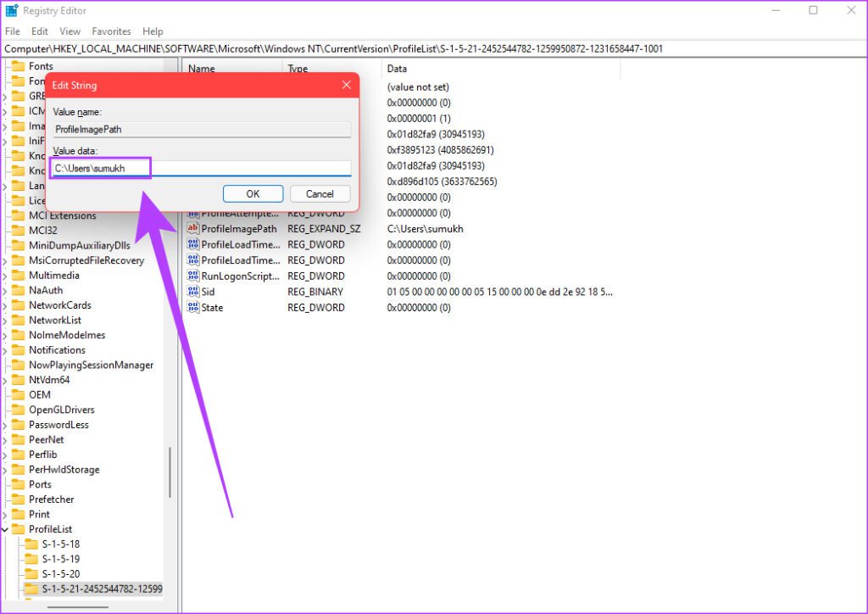Click the (value not set) data cell
Image resolution: width=868 pixels, height=614 pixels.
click(418, 87)
